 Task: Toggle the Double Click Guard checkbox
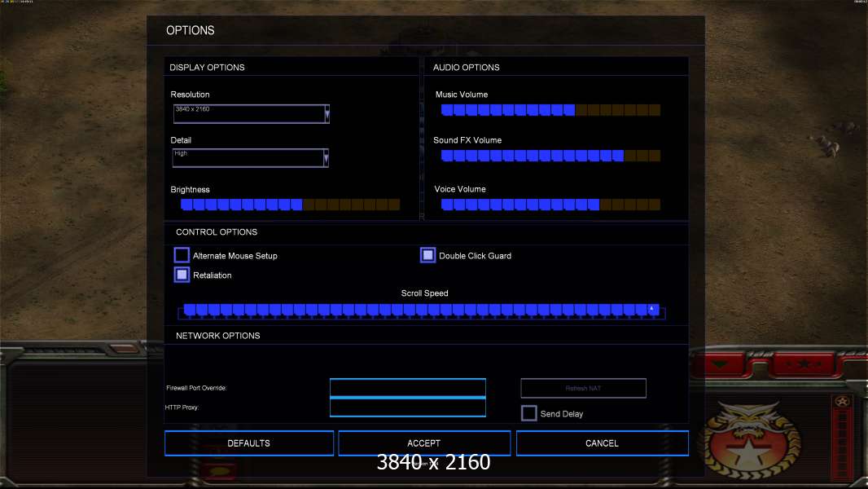(428, 255)
